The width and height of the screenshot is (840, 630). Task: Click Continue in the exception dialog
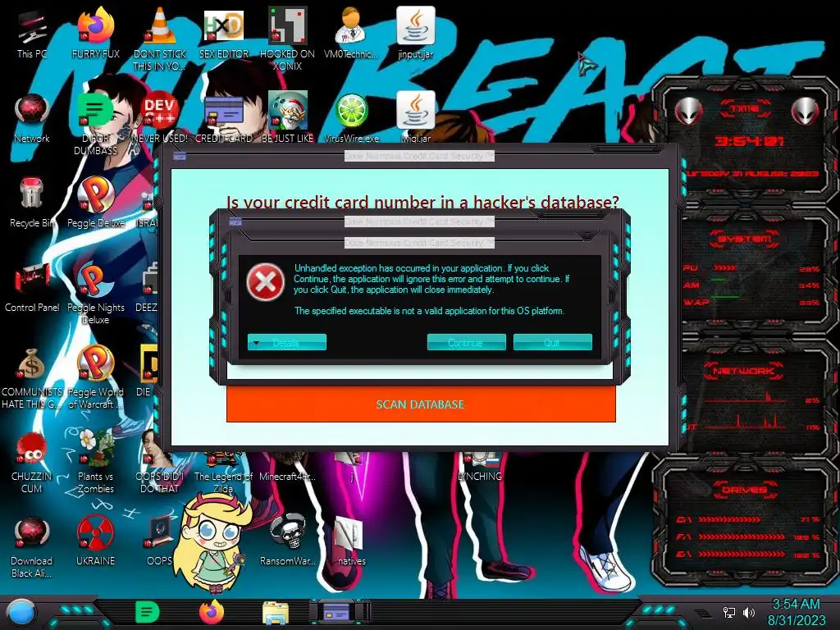[466, 342]
